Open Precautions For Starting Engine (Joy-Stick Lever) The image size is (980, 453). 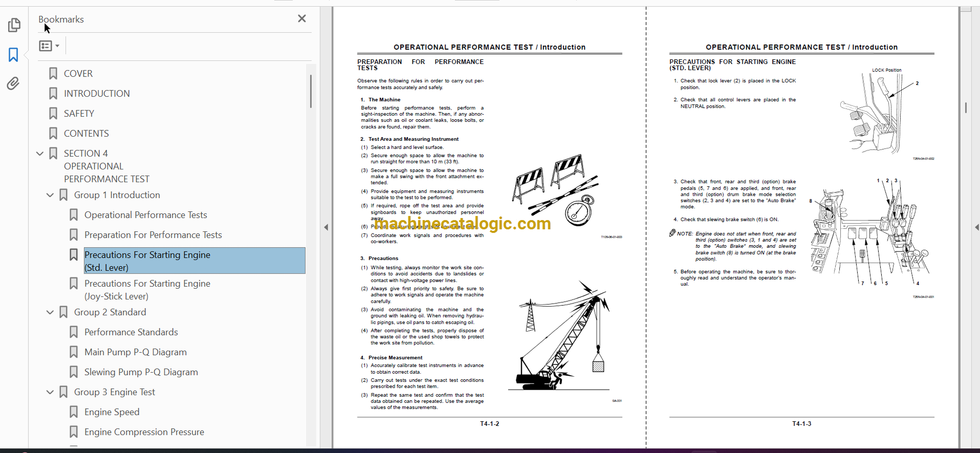(x=147, y=290)
